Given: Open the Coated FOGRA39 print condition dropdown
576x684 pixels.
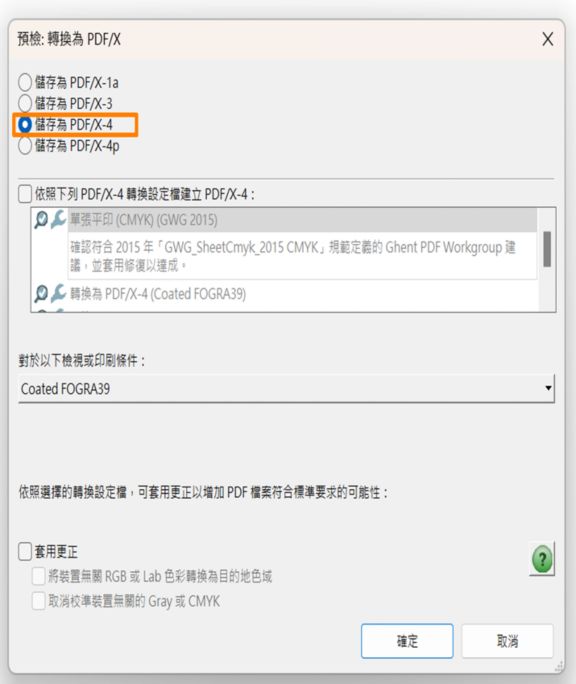Looking at the screenshot, I should pyautogui.click(x=286, y=388).
